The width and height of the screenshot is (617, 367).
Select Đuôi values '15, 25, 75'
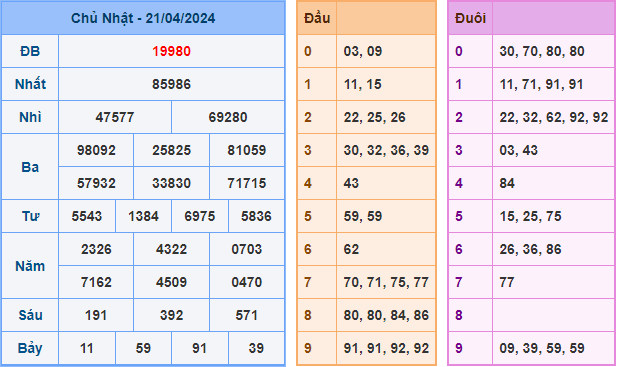(530, 216)
